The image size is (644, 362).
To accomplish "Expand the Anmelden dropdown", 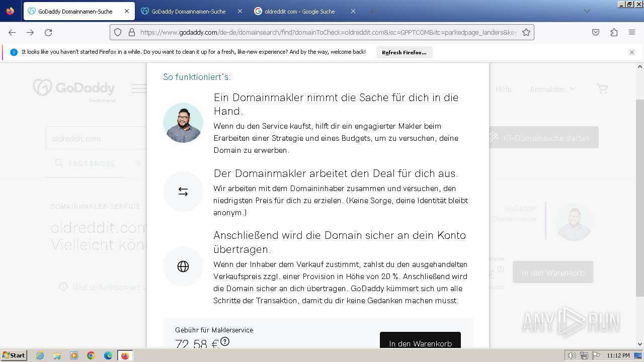I will 552,89.
